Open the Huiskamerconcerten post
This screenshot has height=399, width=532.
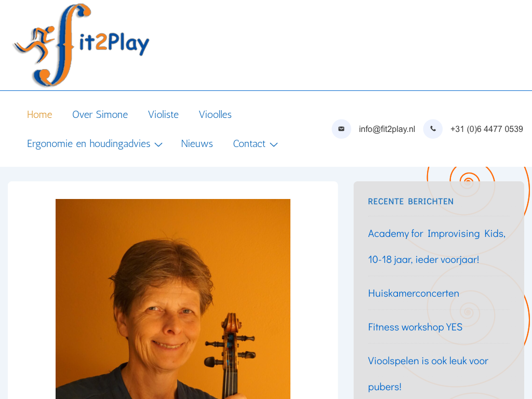(x=414, y=293)
